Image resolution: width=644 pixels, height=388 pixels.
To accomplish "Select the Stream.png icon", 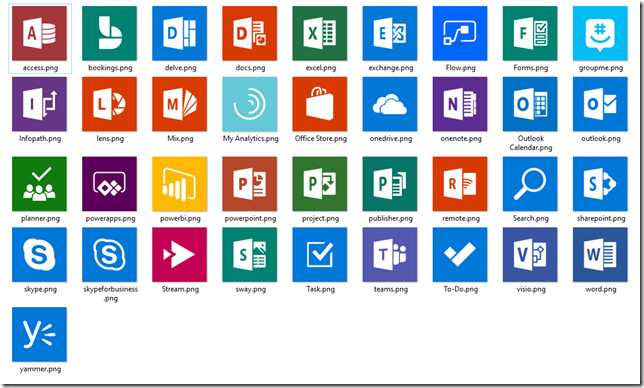I will (x=179, y=255).
